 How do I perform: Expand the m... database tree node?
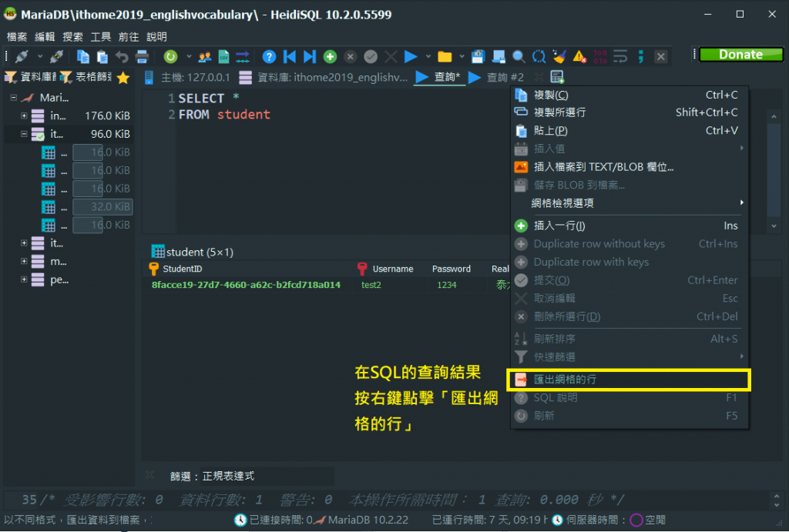(24, 261)
